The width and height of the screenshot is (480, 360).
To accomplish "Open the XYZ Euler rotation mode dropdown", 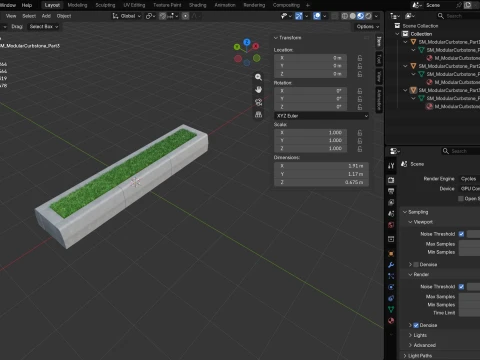I will pyautogui.click(x=322, y=116).
